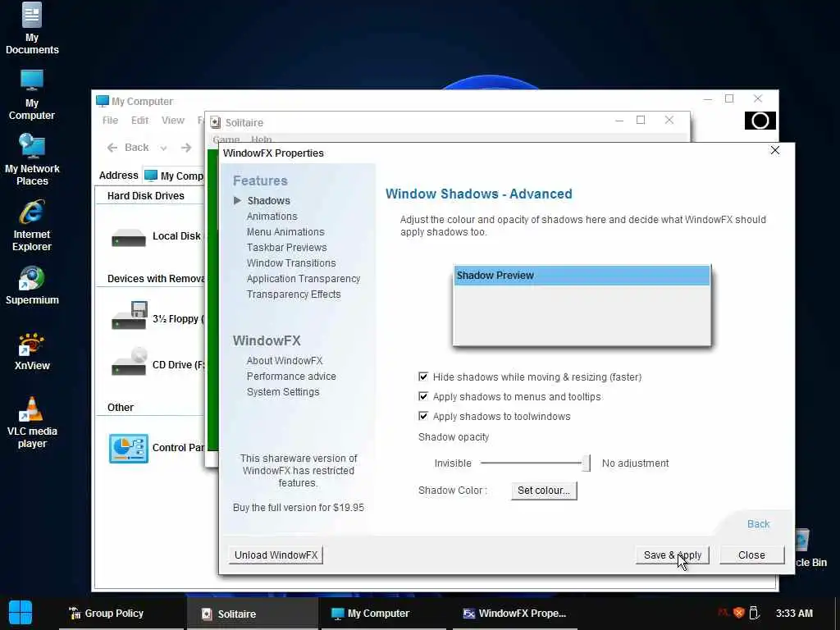The height and width of the screenshot is (630, 840).
Task: Open Control Panel icon in My Computer
Action: coord(129,449)
